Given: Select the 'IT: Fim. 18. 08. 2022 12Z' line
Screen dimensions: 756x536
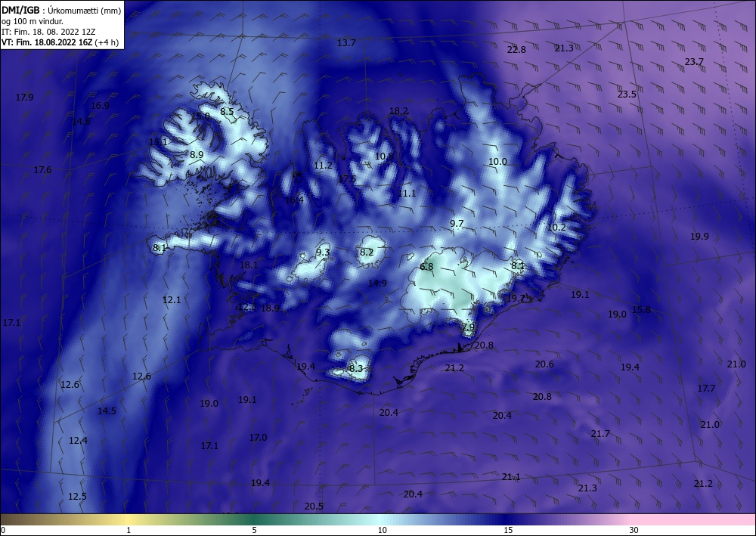Looking at the screenshot, I should pos(48,32).
